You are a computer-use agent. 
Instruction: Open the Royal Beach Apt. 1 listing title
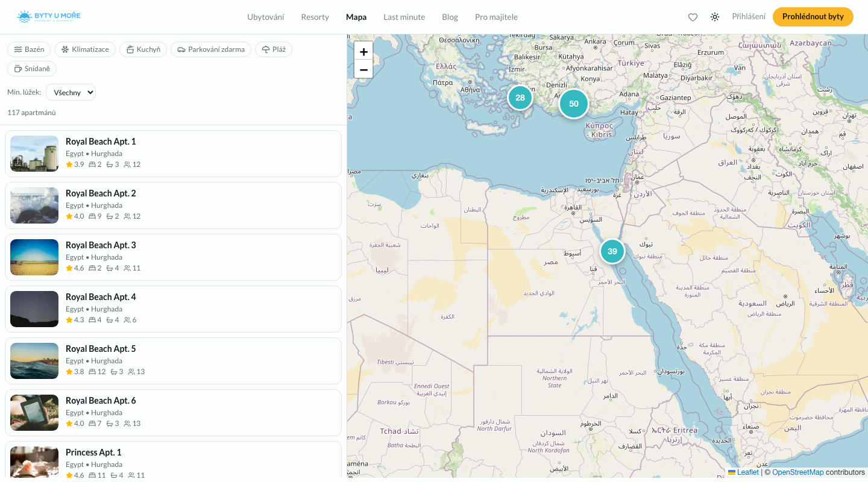pyautogui.click(x=101, y=142)
